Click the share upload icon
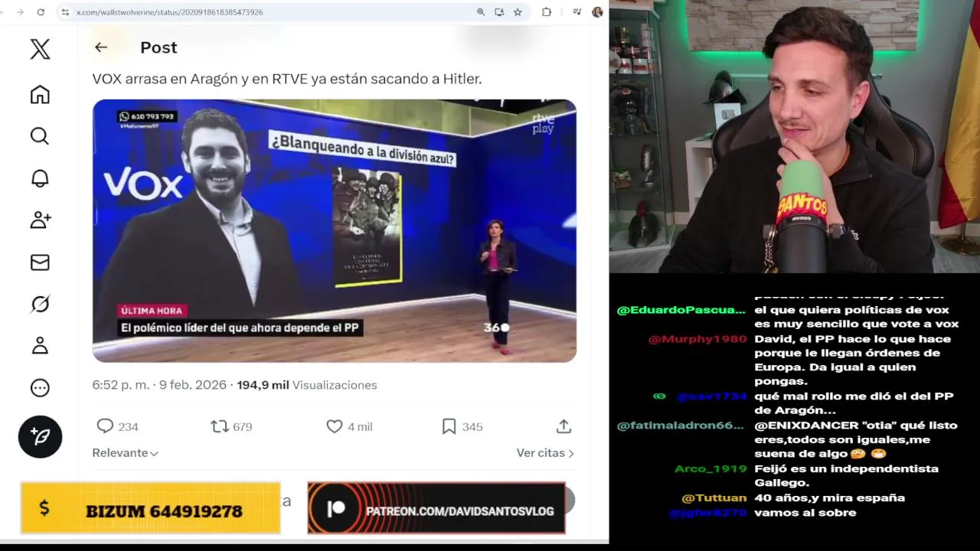 [x=564, y=426]
